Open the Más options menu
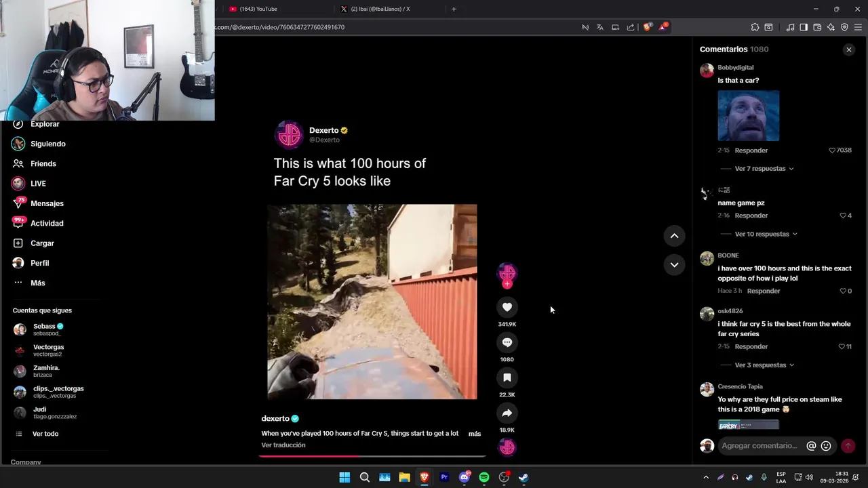868x488 pixels. 29,283
